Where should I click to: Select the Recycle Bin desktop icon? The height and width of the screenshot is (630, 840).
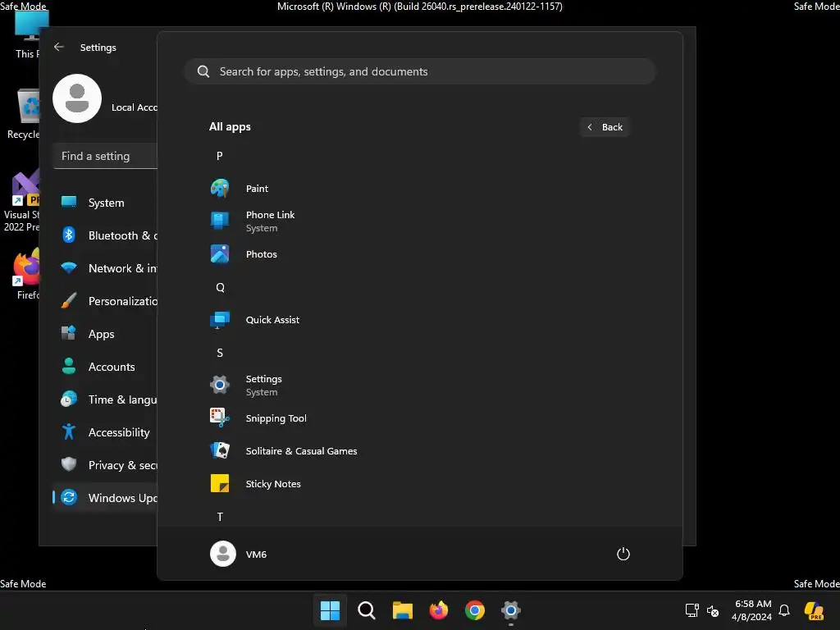[24, 114]
